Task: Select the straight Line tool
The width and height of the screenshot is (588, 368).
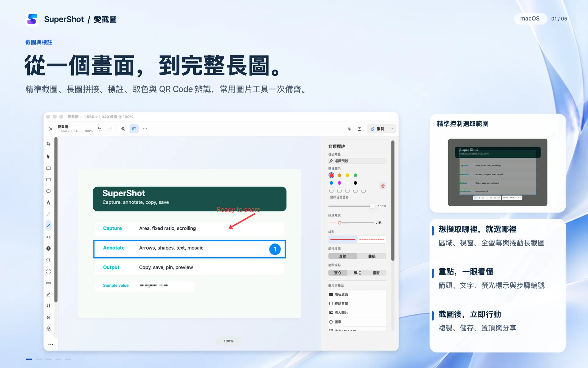Action: click(48, 214)
